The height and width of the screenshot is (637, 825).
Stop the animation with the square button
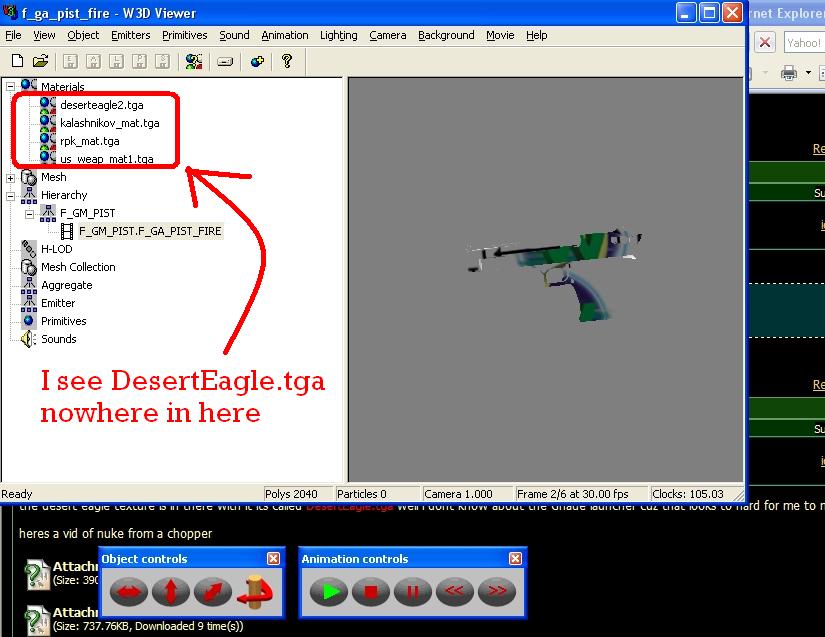click(370, 591)
